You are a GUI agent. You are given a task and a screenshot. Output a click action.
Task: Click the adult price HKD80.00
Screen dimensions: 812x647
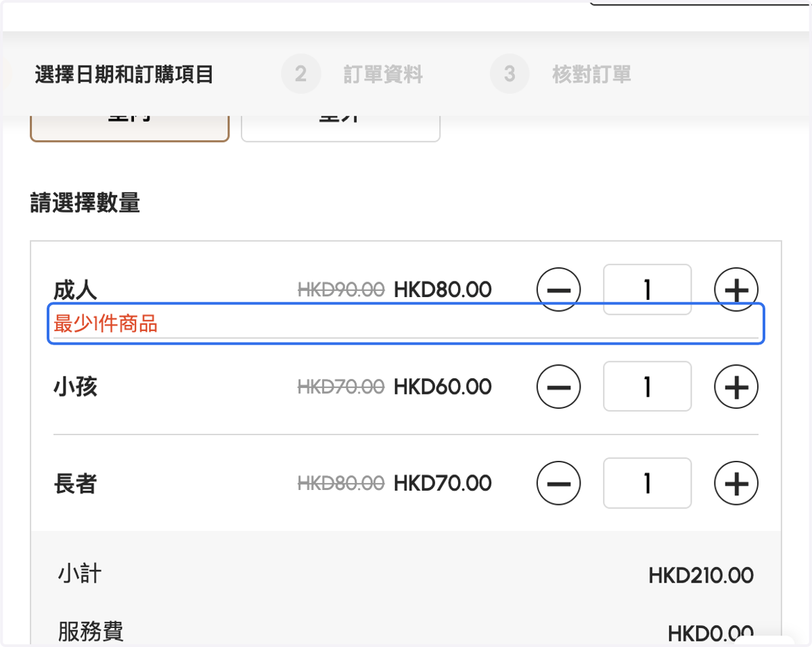(443, 290)
